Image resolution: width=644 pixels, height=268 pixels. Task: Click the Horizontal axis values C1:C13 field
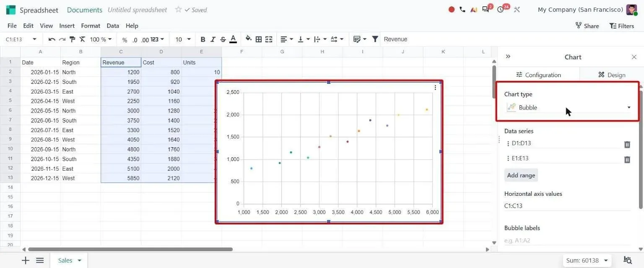coord(567,206)
